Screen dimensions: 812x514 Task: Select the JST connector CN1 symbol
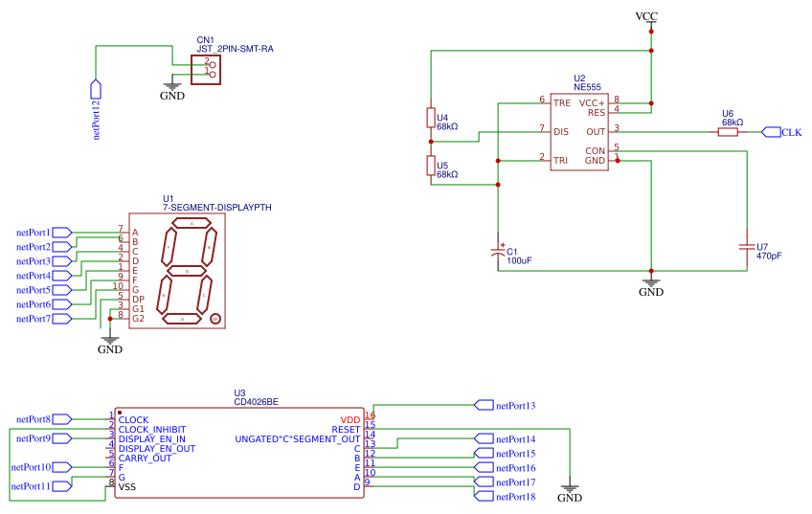click(206, 70)
